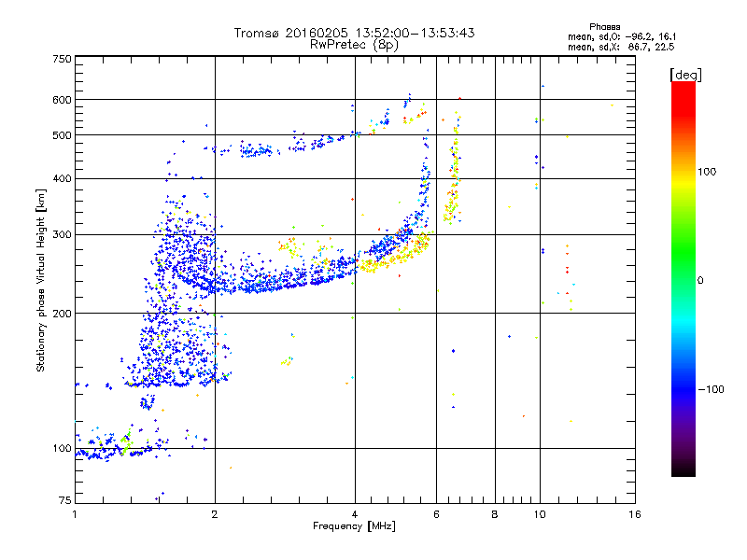
Task: Click x-axis tick label '4'
Action: click(x=355, y=514)
